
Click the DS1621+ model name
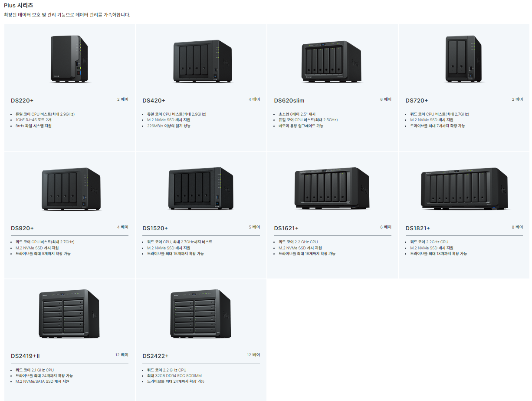point(286,228)
